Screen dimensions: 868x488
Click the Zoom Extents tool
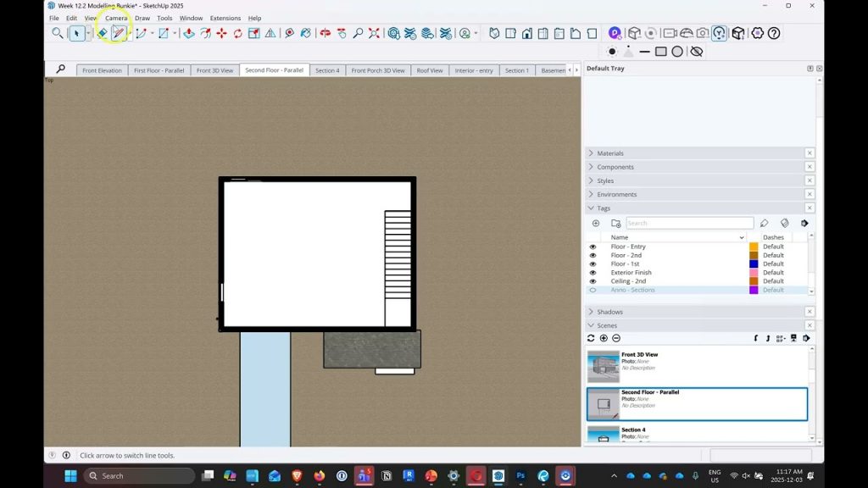tap(374, 33)
